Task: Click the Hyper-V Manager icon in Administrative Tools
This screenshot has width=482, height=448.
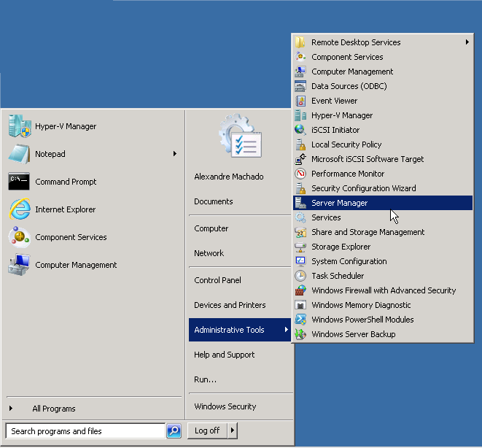Action: (300, 115)
